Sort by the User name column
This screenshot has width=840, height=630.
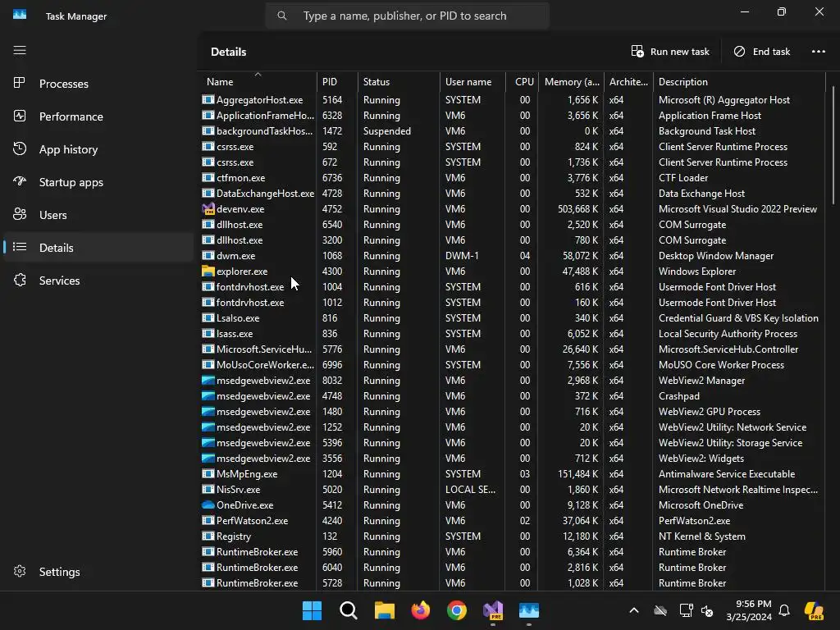click(x=472, y=81)
